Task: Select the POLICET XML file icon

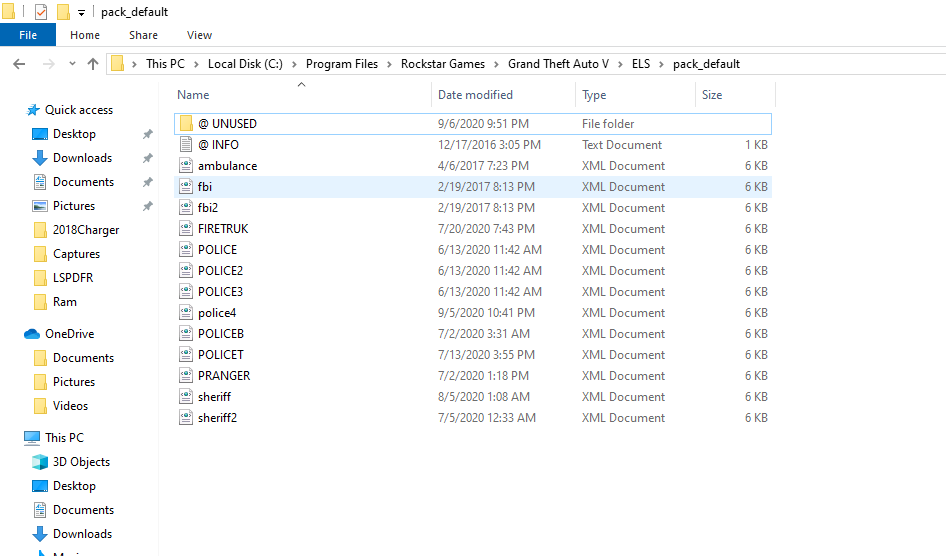Action: tap(186, 355)
